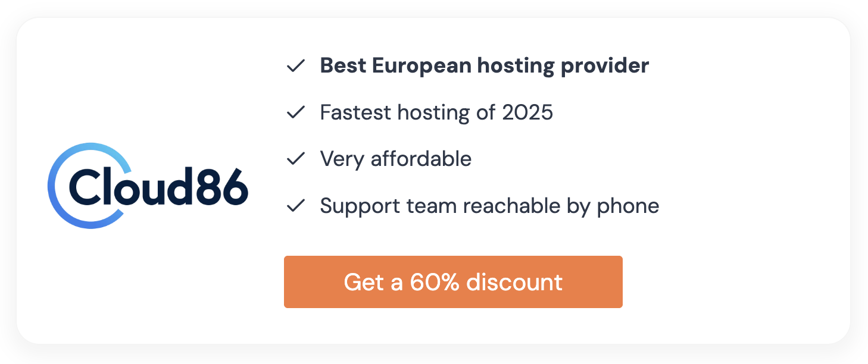Image resolution: width=868 pixels, height=364 pixels.
Task: Click the word "Support" in the last feature
Action: pyautogui.click(x=360, y=206)
